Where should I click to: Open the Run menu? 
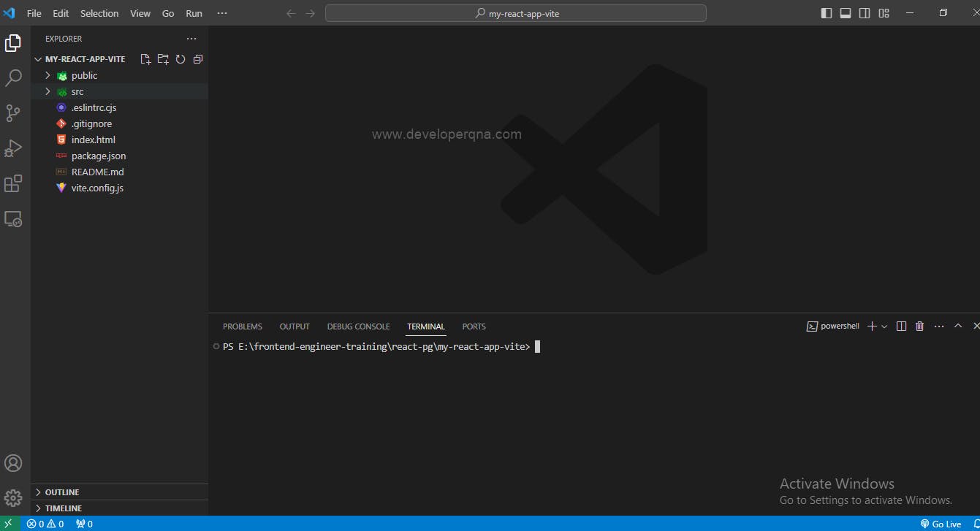[x=194, y=13]
